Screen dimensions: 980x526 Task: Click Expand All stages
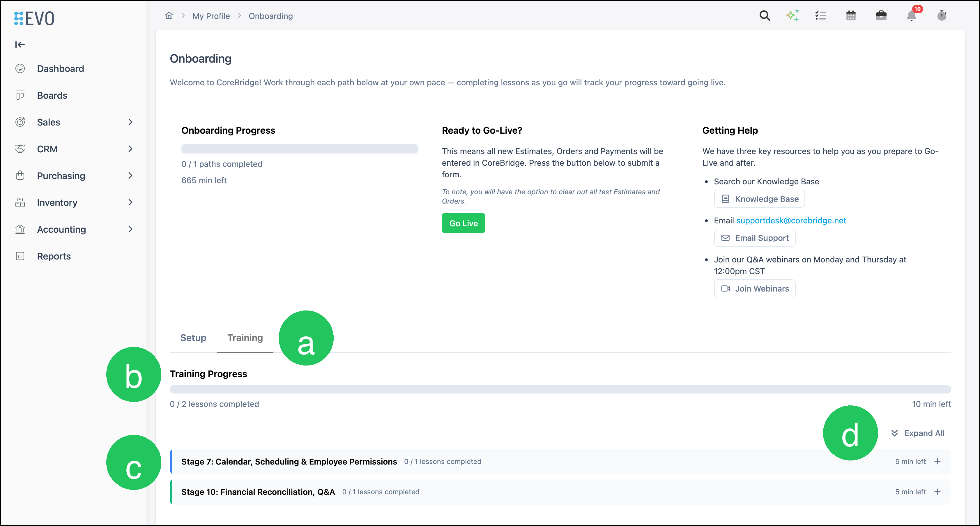[x=918, y=433]
